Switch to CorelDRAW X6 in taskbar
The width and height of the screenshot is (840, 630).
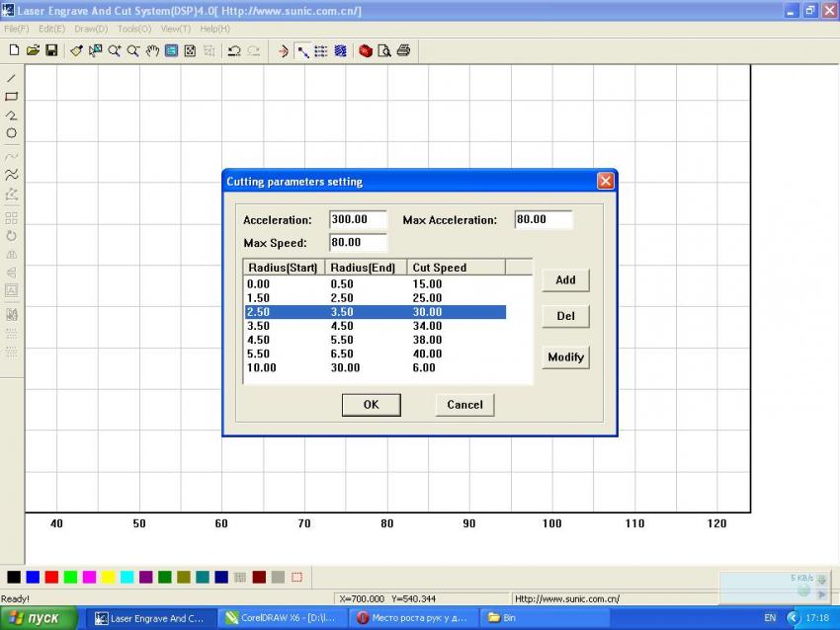coord(281,618)
